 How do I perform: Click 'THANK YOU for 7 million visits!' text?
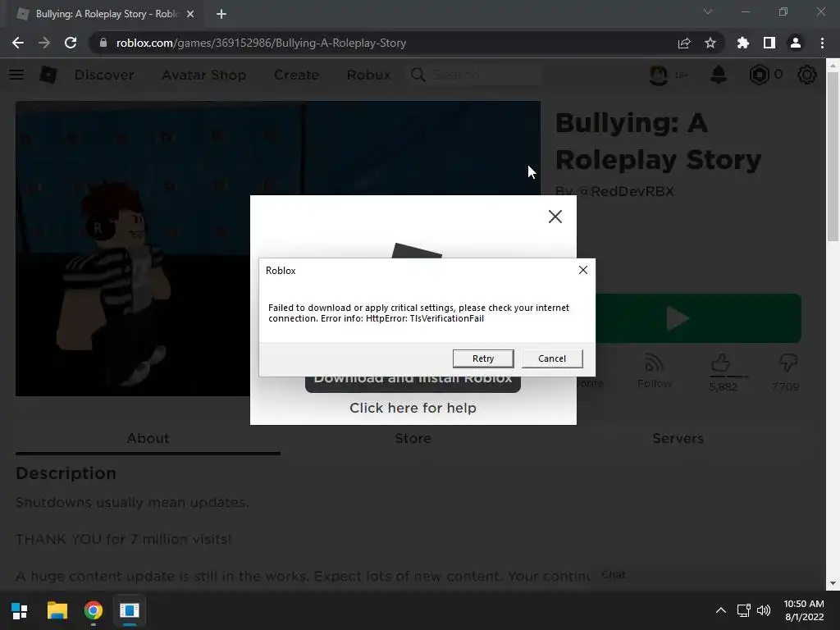(123, 539)
